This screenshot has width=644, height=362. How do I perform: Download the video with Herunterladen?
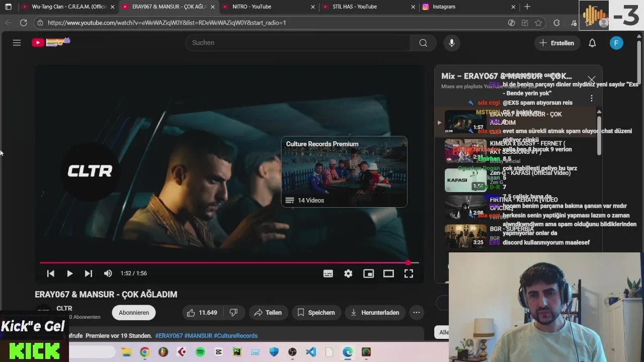[375, 313]
